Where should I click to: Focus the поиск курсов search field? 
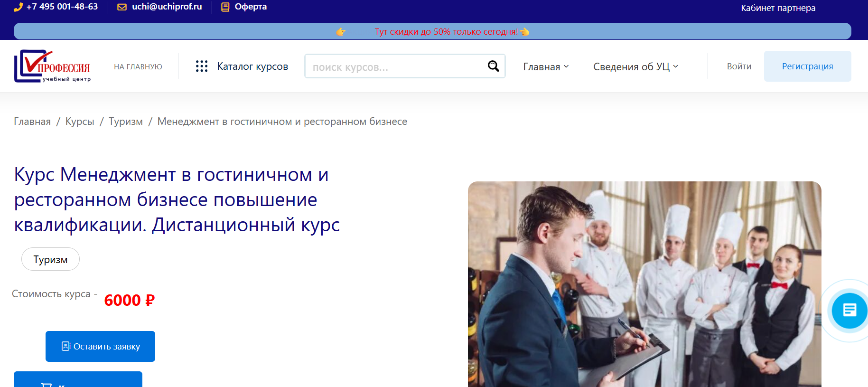pos(396,67)
